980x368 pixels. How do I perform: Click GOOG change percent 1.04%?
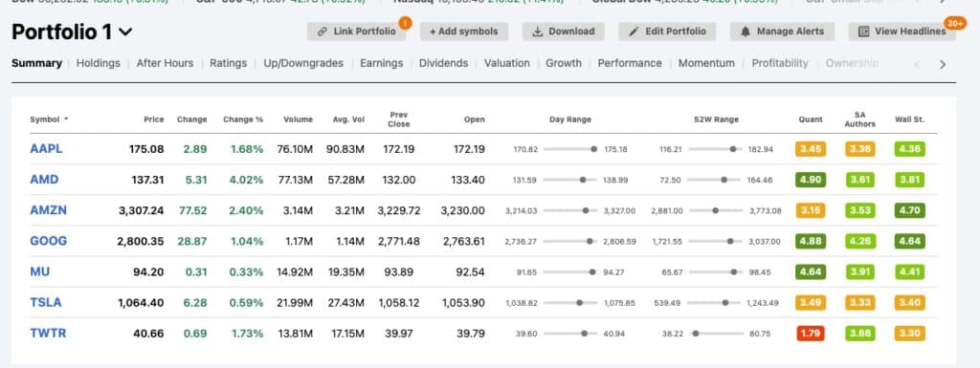tap(246, 241)
